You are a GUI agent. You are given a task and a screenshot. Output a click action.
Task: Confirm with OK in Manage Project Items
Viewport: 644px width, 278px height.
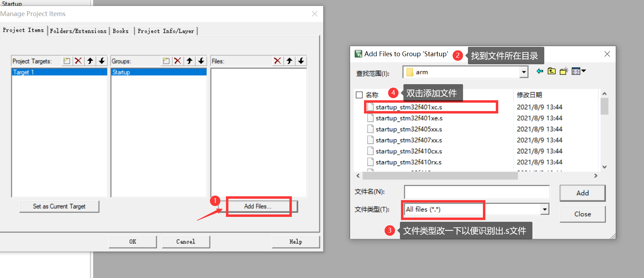pyautogui.click(x=133, y=242)
